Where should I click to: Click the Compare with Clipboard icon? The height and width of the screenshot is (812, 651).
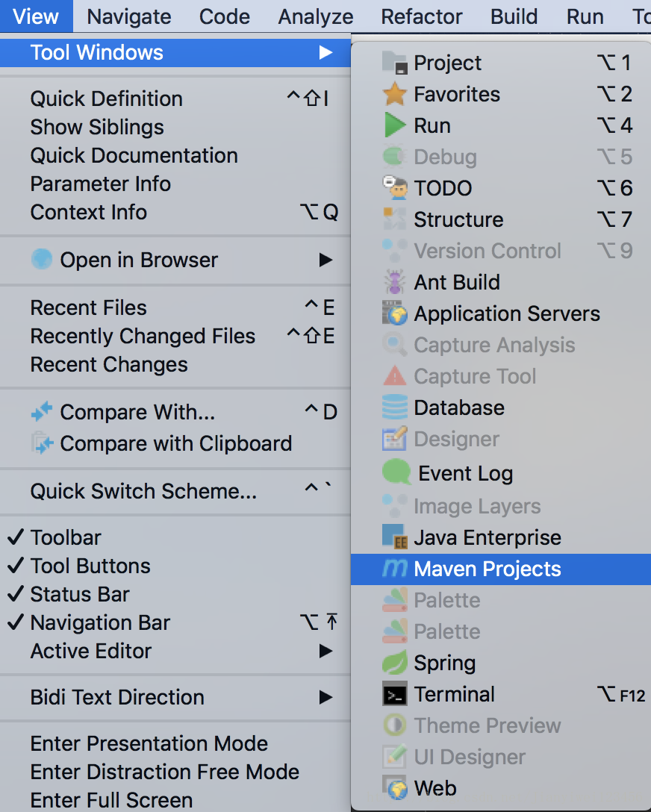click(x=42, y=443)
